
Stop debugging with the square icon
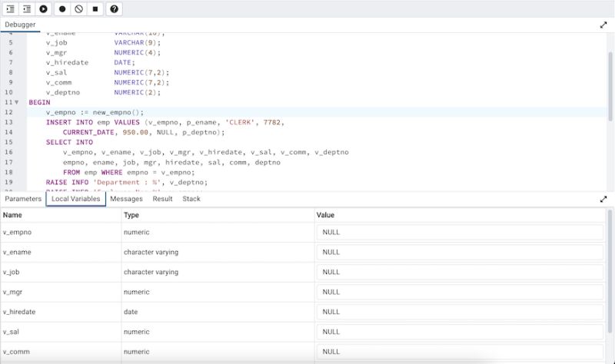click(x=95, y=8)
